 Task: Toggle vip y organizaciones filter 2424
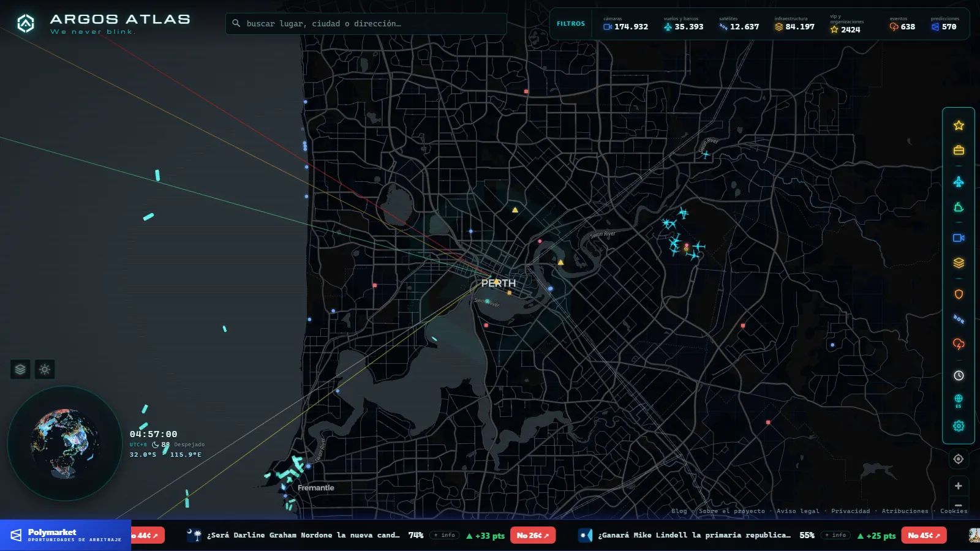tap(848, 24)
